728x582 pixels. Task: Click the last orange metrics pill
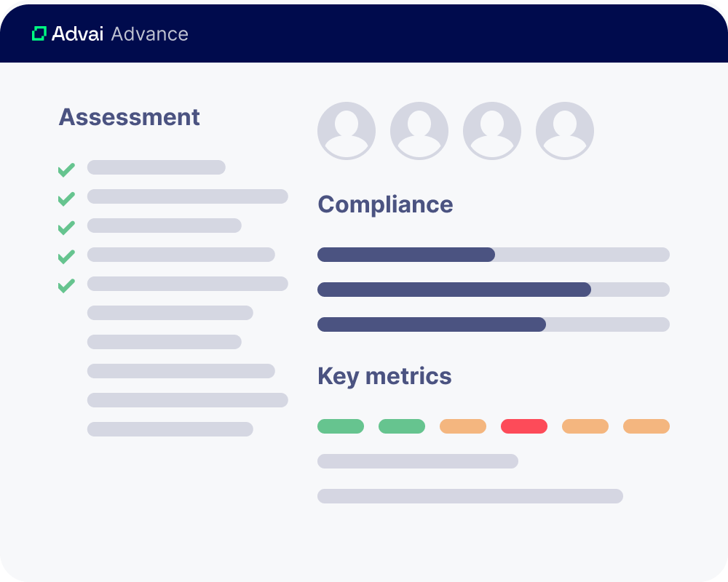(646, 426)
